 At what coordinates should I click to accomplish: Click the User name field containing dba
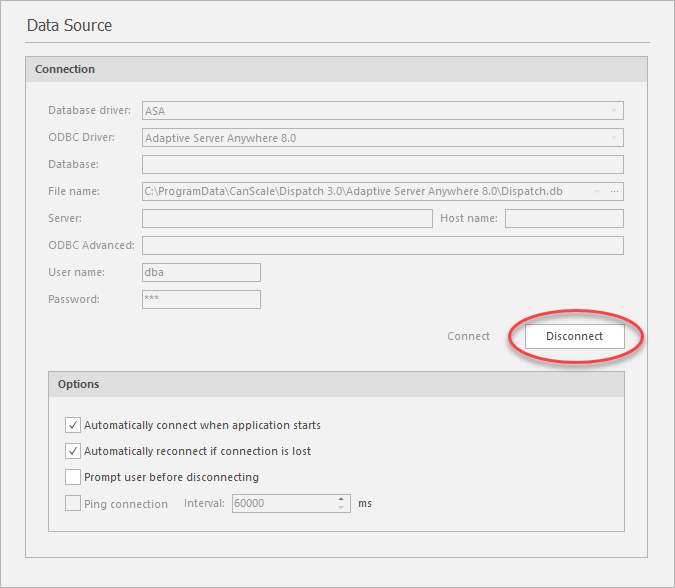[201, 272]
